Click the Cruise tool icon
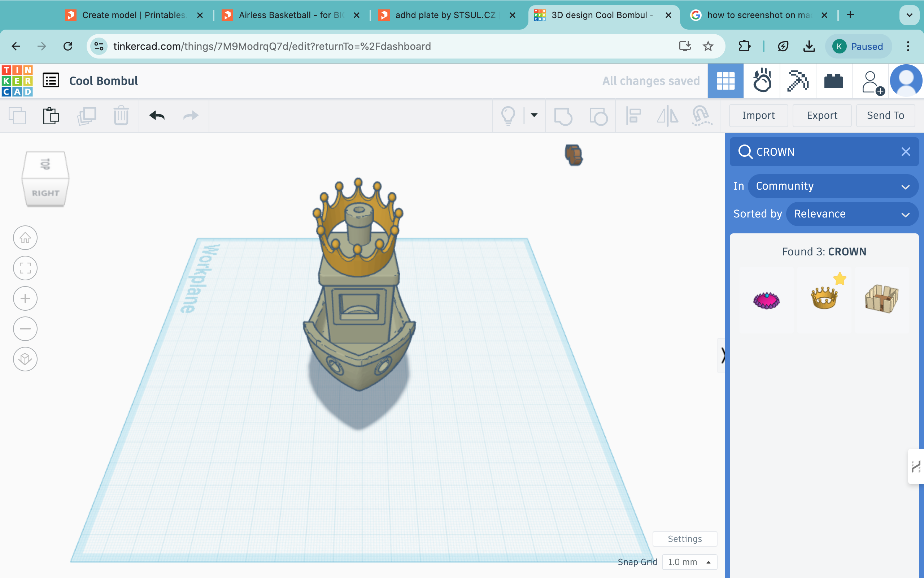The height and width of the screenshot is (578, 924). [702, 116]
